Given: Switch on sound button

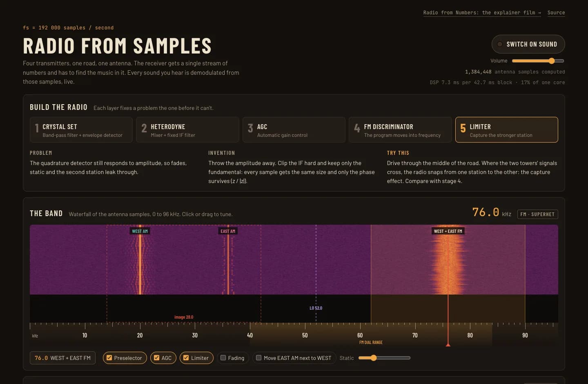Looking at the screenshot, I should (x=528, y=44).
